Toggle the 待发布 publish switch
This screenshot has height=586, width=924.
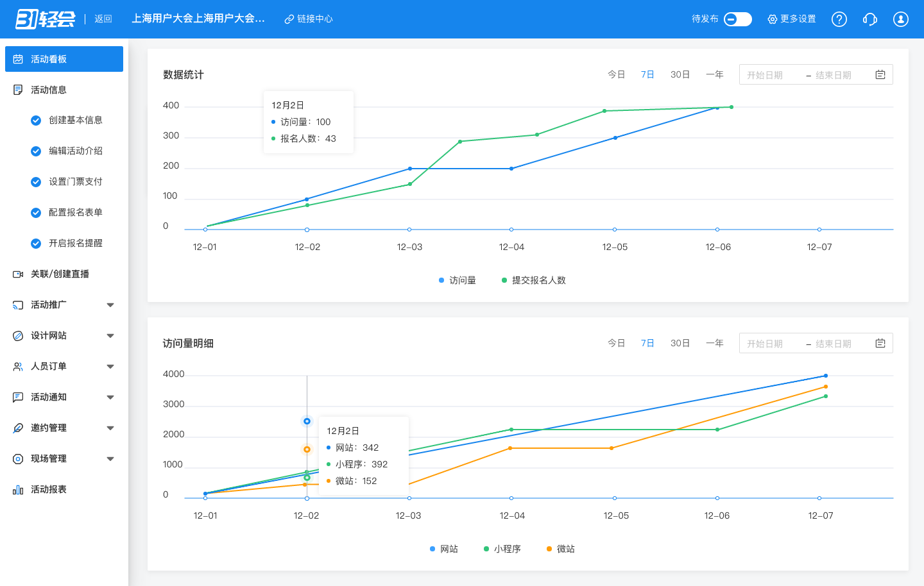tap(737, 19)
